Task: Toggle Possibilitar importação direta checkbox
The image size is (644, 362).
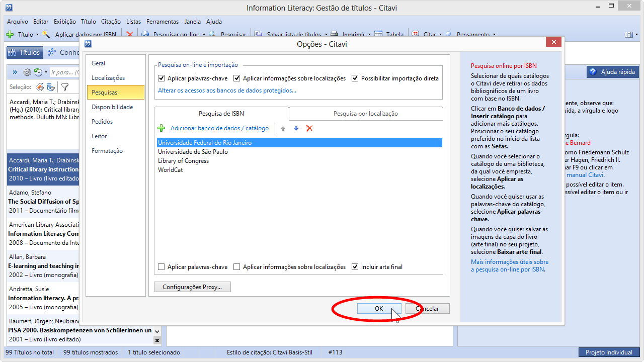Action: (355, 78)
